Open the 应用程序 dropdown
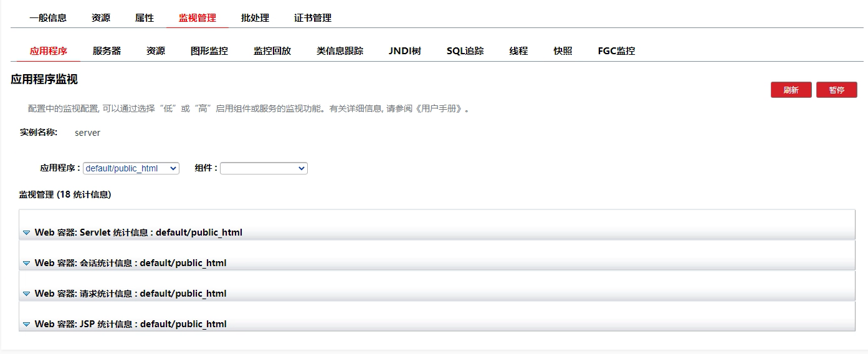The height and width of the screenshot is (354, 868). pyautogui.click(x=131, y=168)
